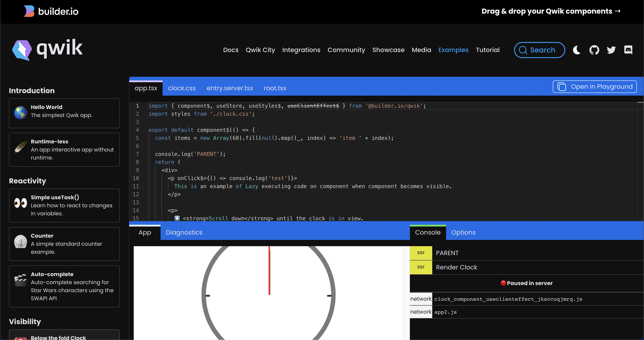The width and height of the screenshot is (644, 340).
Task: Open the Qwik GitHub repository icon
Action: point(594,50)
